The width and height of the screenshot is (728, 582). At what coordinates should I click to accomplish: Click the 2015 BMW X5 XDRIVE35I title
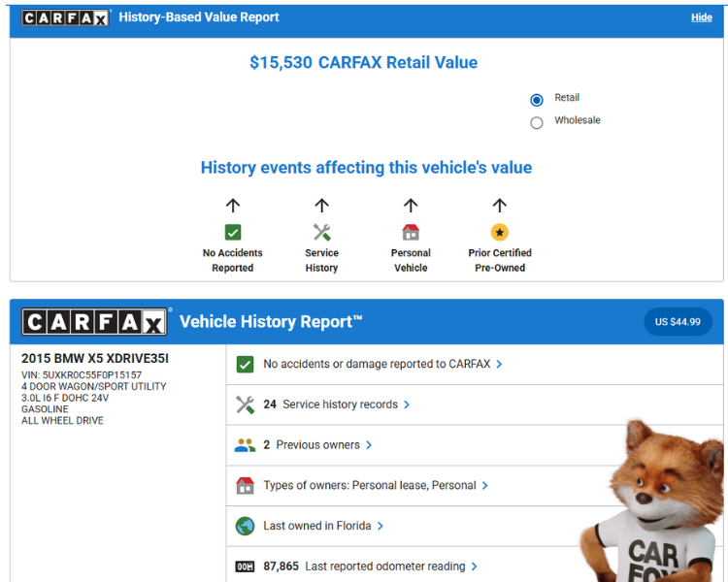point(95,358)
